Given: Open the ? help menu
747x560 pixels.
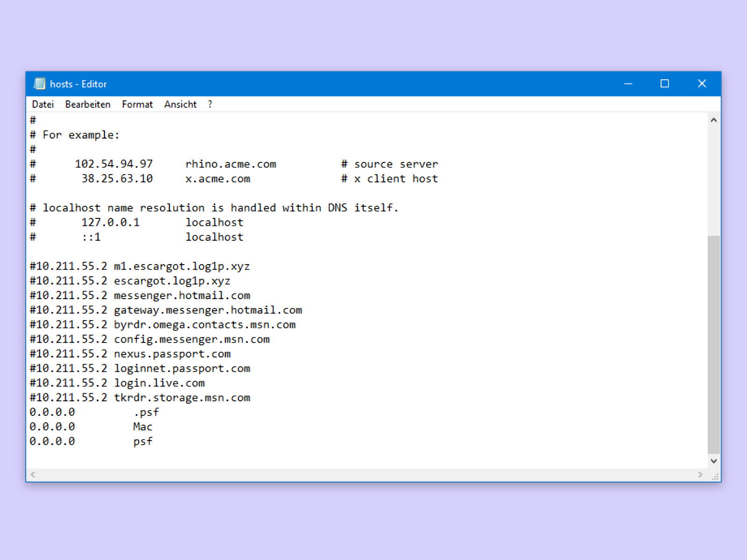Looking at the screenshot, I should click(x=210, y=105).
